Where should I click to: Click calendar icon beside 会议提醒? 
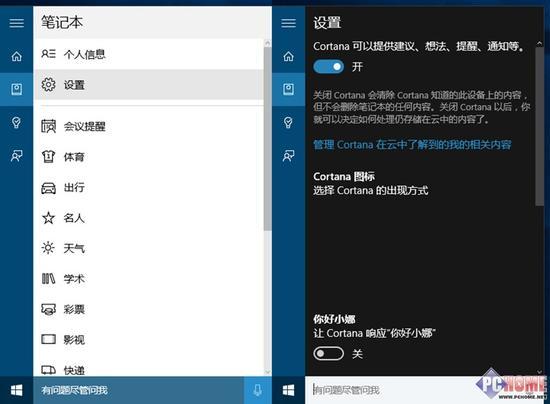point(48,126)
